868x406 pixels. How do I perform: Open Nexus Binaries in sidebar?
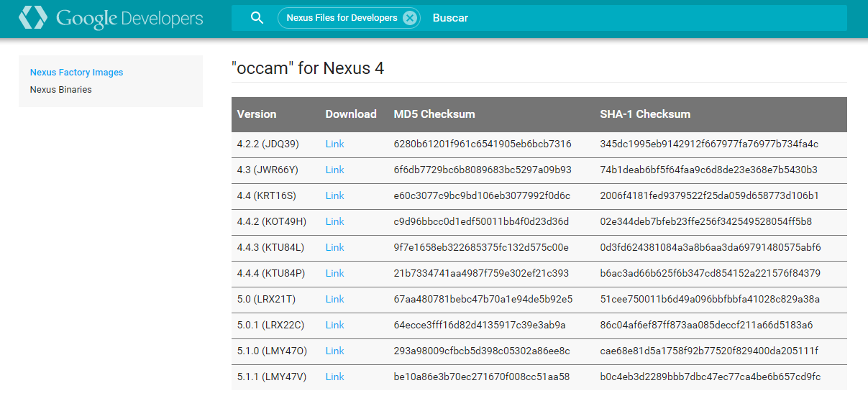tap(60, 90)
